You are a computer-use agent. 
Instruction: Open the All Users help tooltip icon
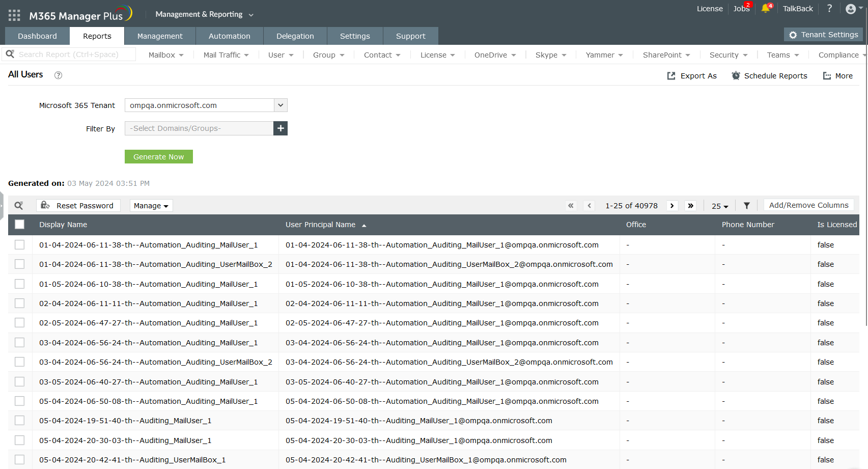pyautogui.click(x=59, y=75)
